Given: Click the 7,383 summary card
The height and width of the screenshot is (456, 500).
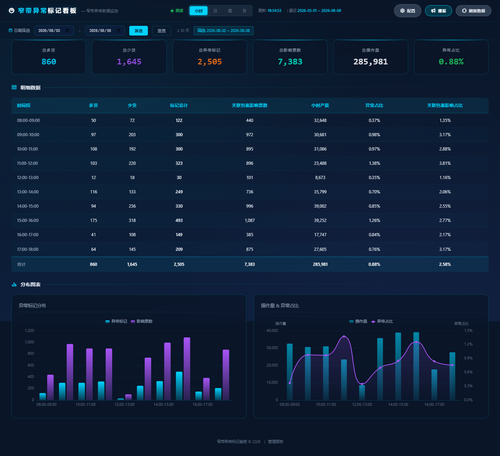Looking at the screenshot, I should [290, 57].
